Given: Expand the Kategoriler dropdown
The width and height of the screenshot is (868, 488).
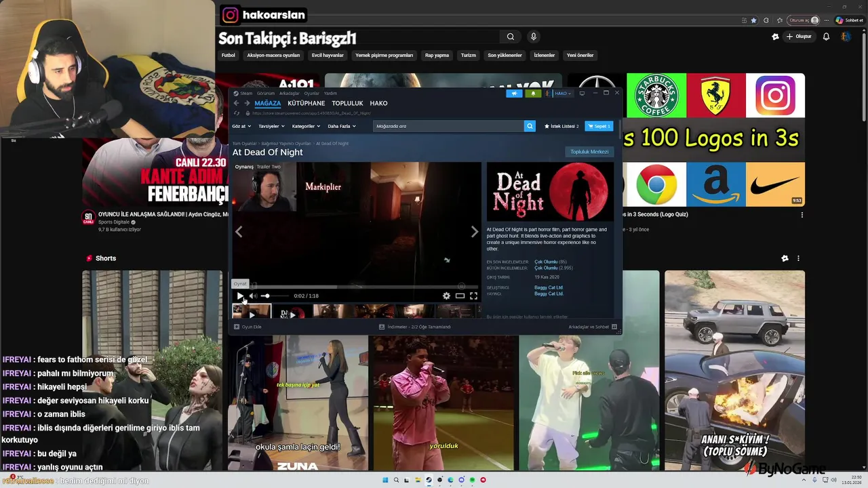Looking at the screenshot, I should [x=306, y=126].
